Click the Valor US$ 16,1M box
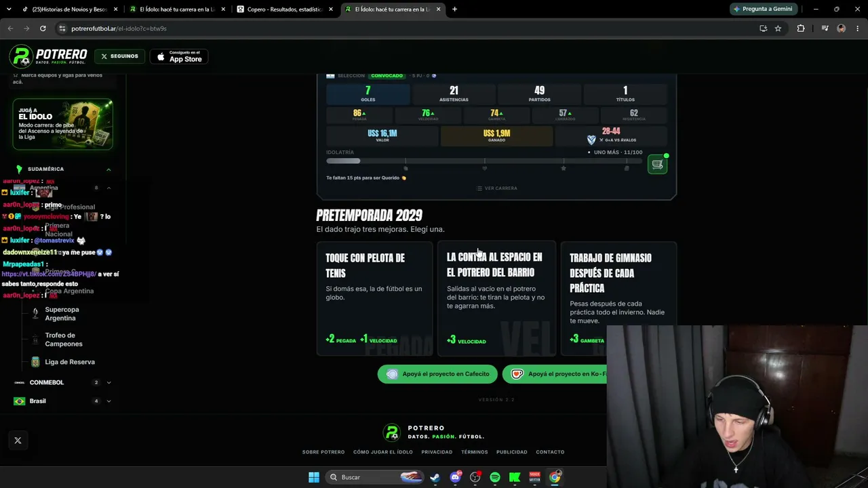868x488 pixels. pyautogui.click(x=382, y=136)
